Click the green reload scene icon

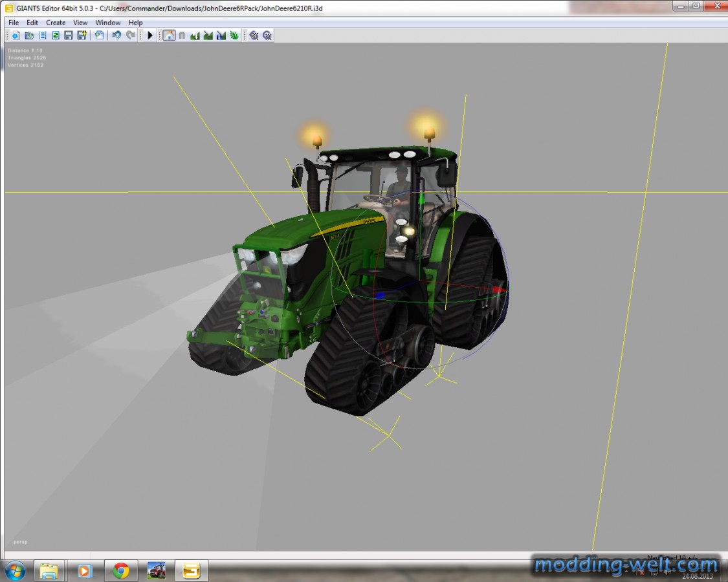click(x=56, y=36)
